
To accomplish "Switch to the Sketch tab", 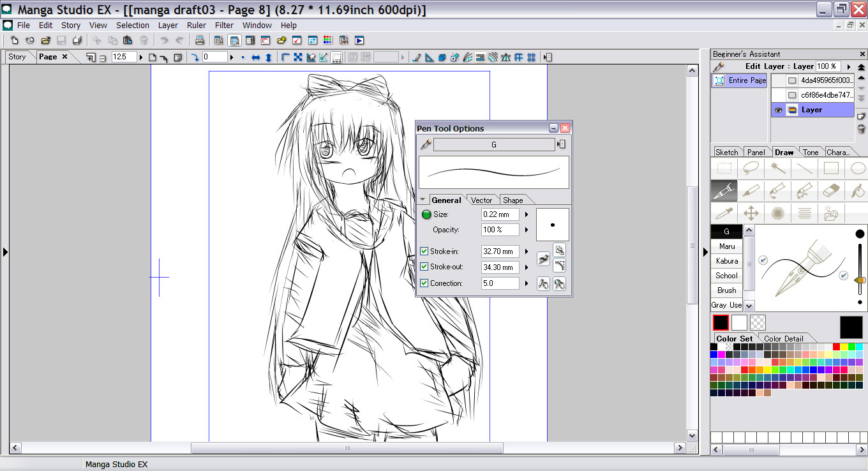I will tap(727, 152).
